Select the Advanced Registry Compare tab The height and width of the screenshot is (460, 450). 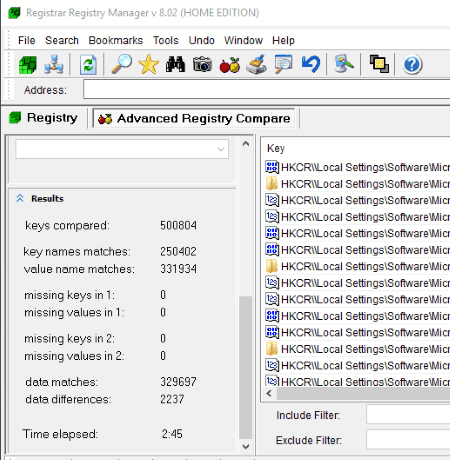[x=194, y=118]
